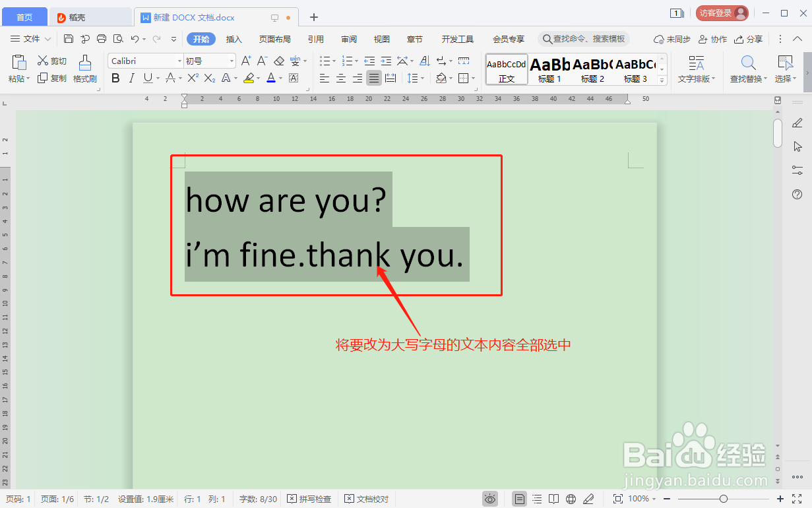Viewport: 812px width, 508px height.
Task: Open 文字排版 dropdown
Action: [x=697, y=79]
